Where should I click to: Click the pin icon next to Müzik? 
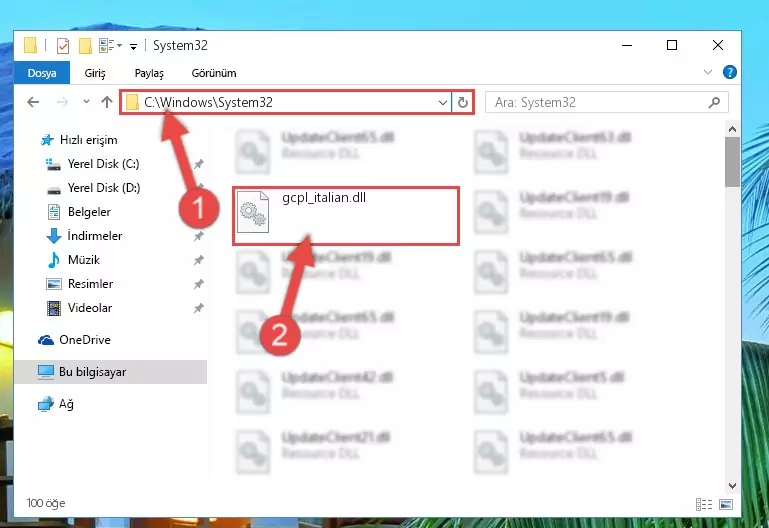(198, 260)
